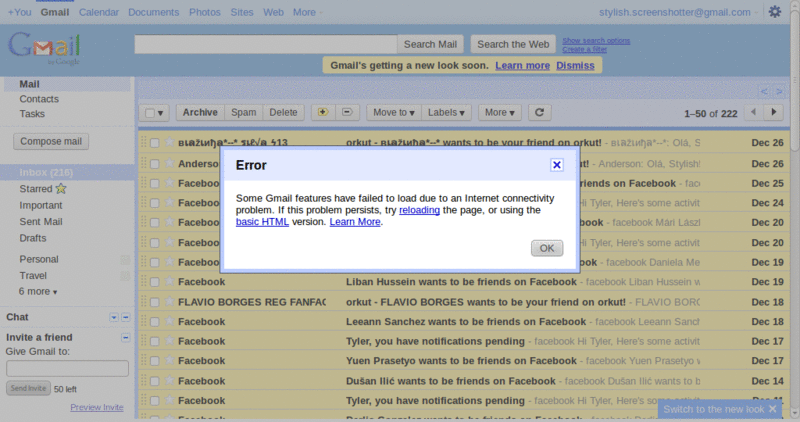This screenshot has height=422, width=800.
Task: Go to Photos in top bar
Action: [x=205, y=12]
